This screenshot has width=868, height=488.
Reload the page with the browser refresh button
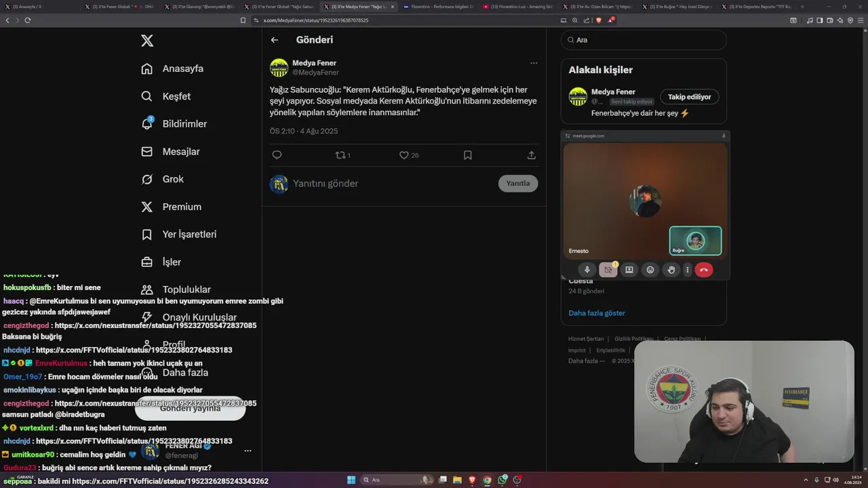28,20
